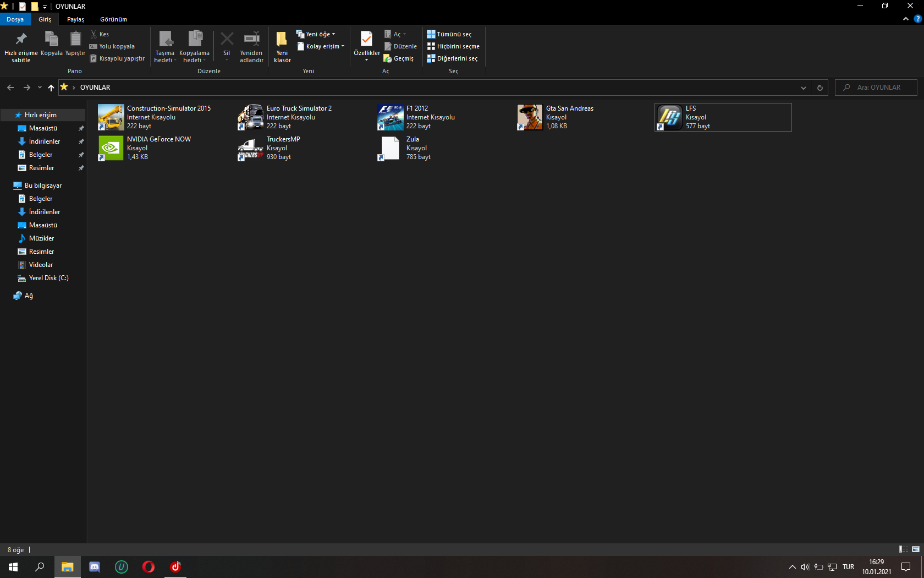This screenshot has height=578, width=924.
Task: Rename item with Yeniden adlandır
Action: pyautogui.click(x=251, y=47)
